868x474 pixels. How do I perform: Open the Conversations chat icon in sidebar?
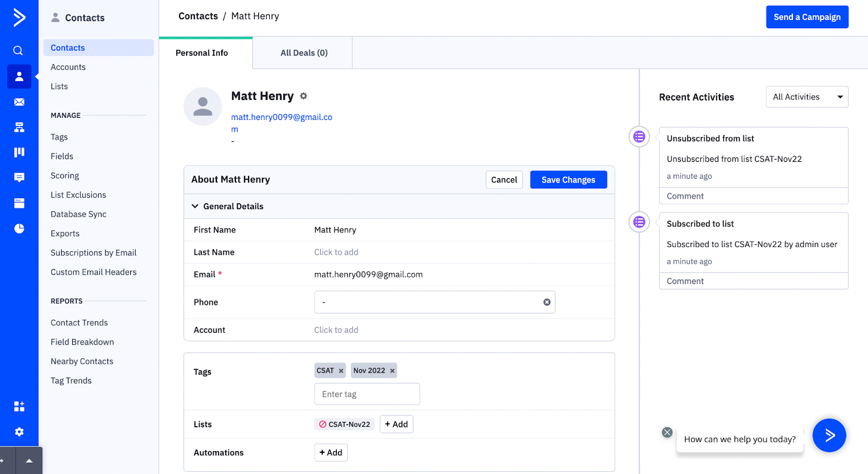pos(19,178)
